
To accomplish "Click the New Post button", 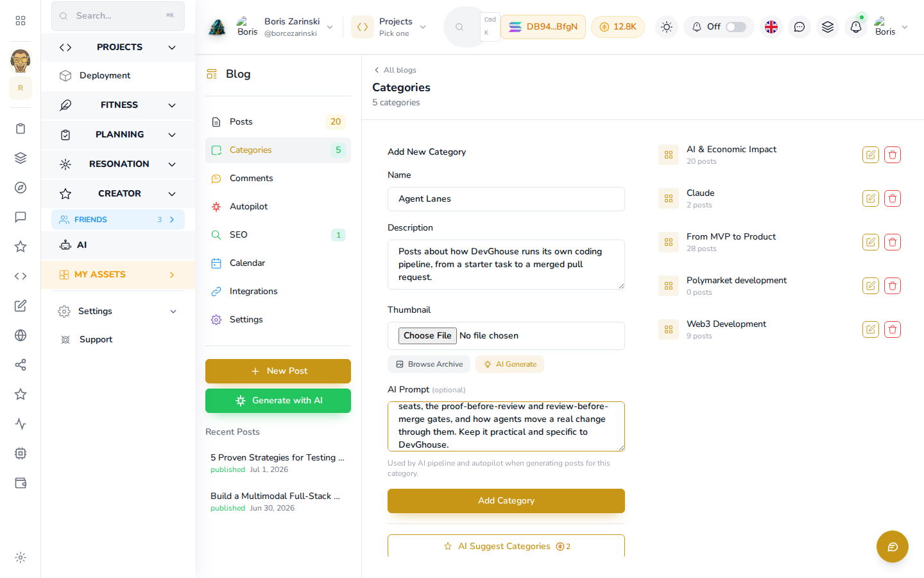I will 278,371.
